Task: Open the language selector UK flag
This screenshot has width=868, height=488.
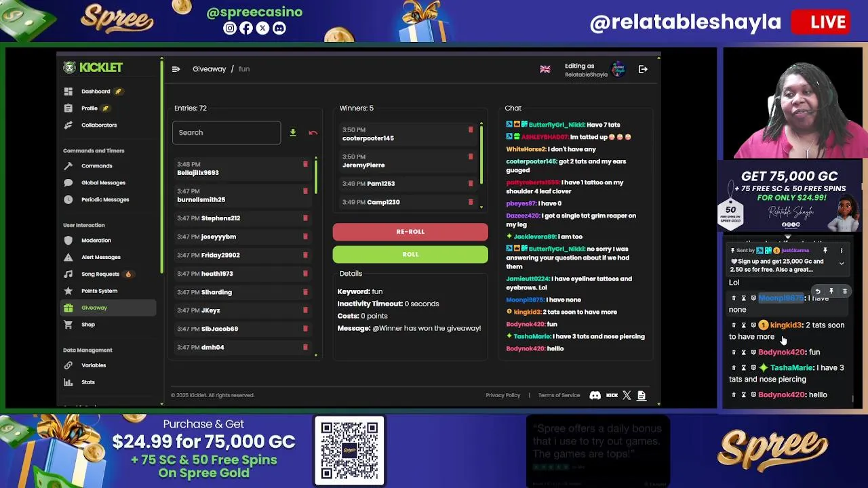Action: coord(545,69)
